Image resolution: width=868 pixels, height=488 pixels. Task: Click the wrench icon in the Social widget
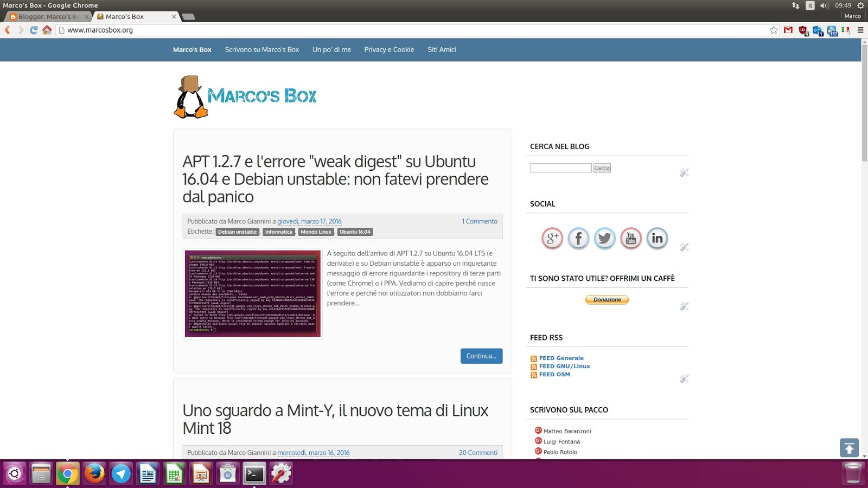[x=685, y=247]
